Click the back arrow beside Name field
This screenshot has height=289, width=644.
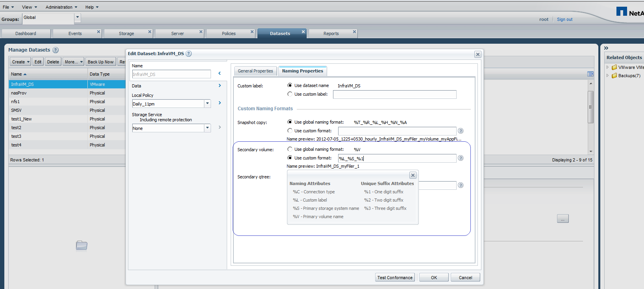(220, 73)
